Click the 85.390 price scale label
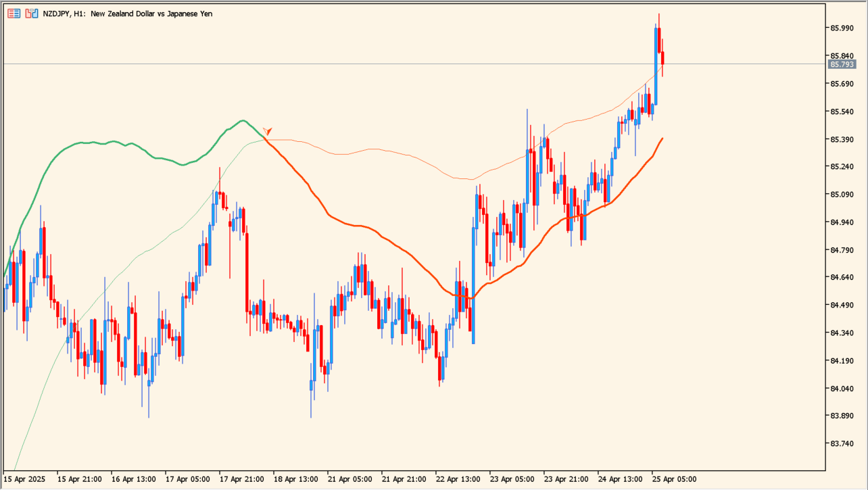The image size is (868, 490). pyautogui.click(x=842, y=139)
